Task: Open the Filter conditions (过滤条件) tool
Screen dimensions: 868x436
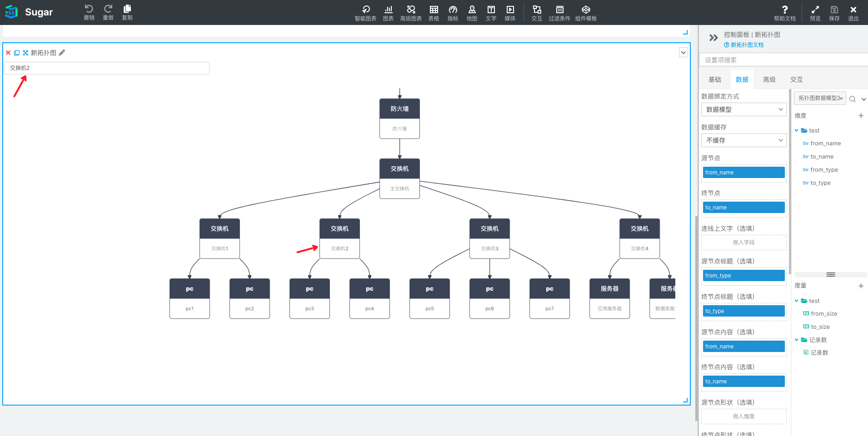Action: click(559, 13)
